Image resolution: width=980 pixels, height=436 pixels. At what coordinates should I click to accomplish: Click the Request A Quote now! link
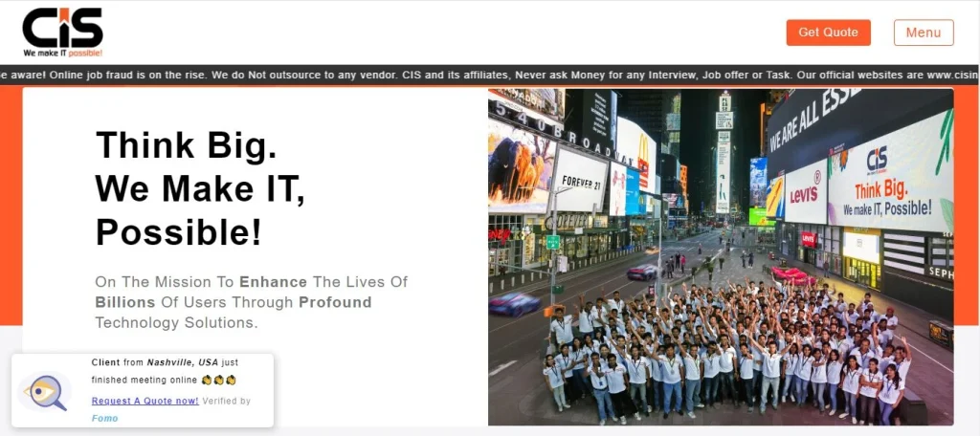point(145,401)
